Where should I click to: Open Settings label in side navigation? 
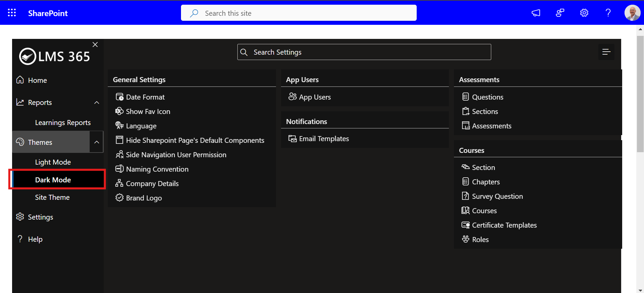(40, 217)
